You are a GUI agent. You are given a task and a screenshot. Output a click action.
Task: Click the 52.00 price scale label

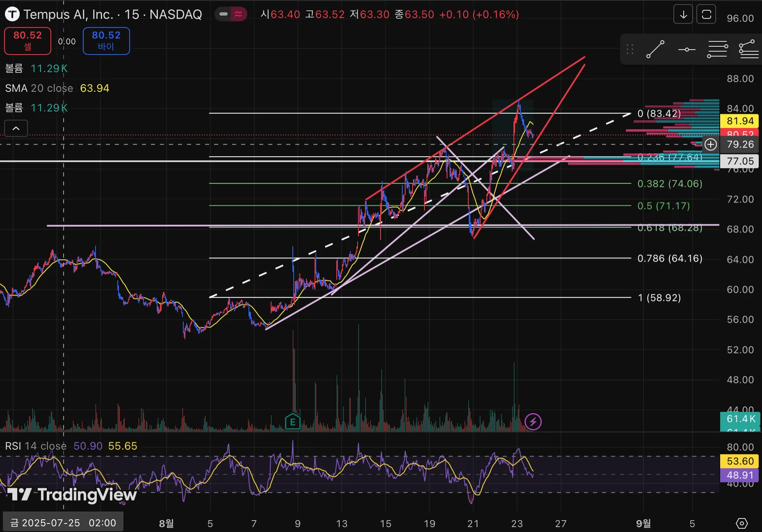740,350
